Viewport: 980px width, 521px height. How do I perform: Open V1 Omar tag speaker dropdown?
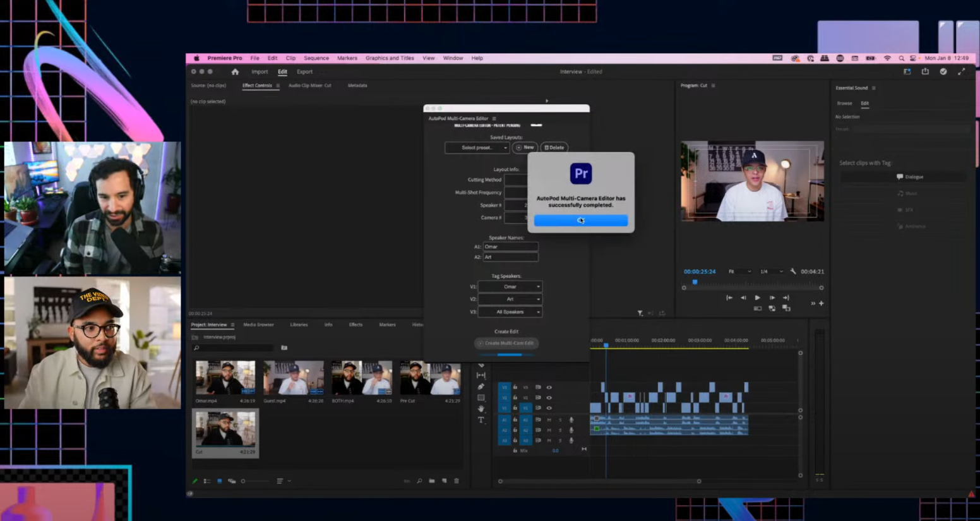510,287
